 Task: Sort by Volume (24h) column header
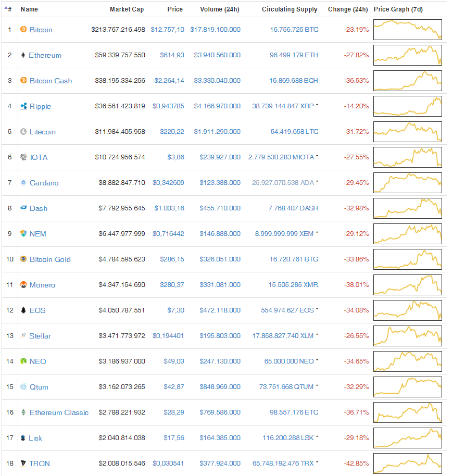(x=220, y=9)
